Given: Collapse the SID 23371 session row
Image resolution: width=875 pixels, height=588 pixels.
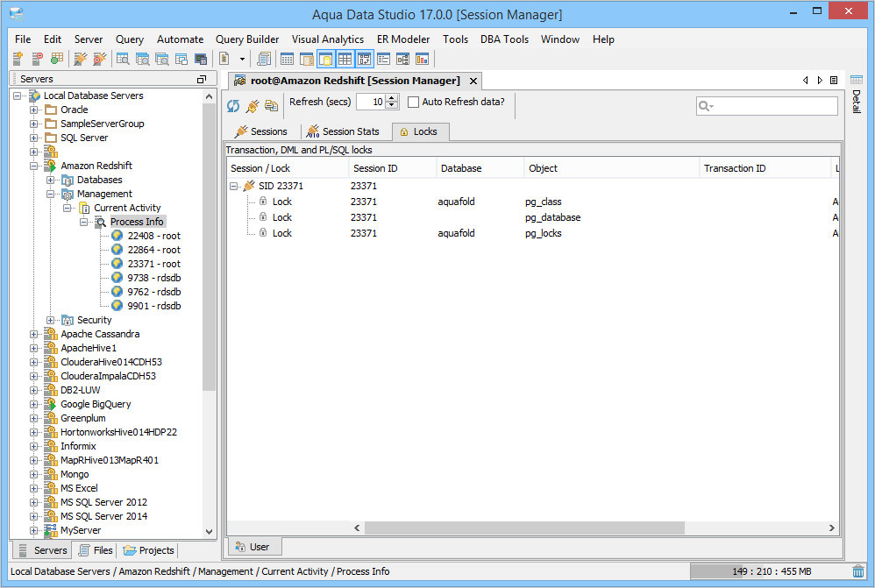Looking at the screenshot, I should 234,187.
